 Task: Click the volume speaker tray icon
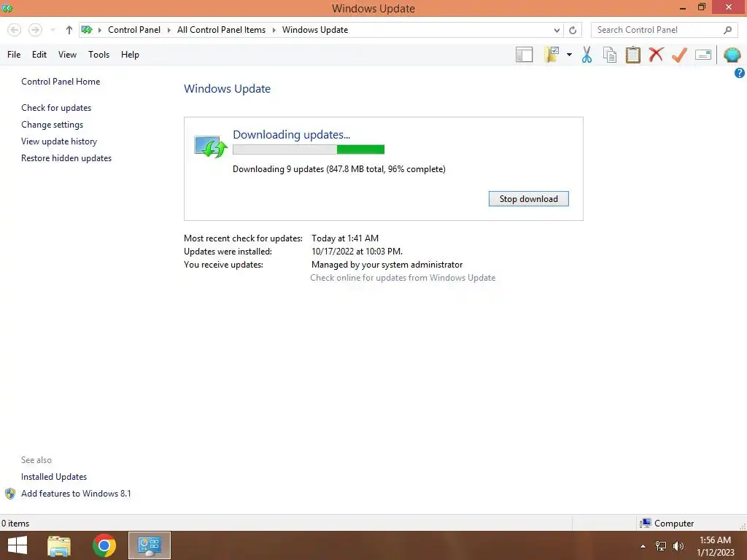pos(678,546)
